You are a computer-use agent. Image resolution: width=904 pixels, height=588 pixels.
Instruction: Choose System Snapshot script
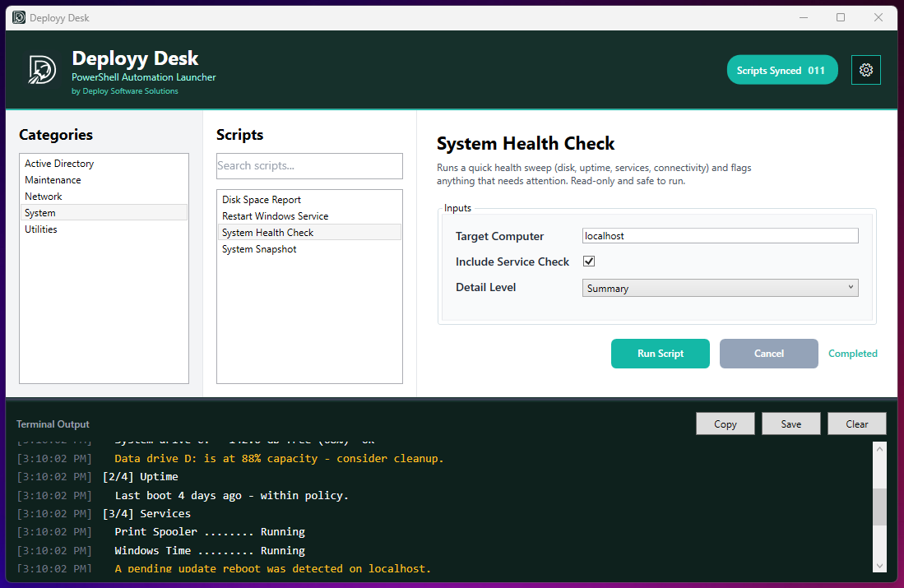(x=309, y=249)
